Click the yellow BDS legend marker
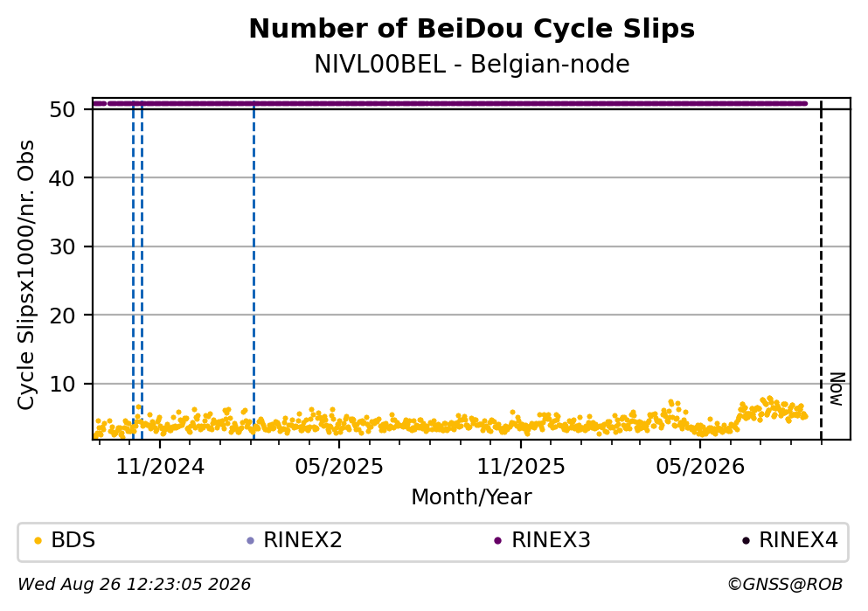The image size is (868, 611). 38,541
